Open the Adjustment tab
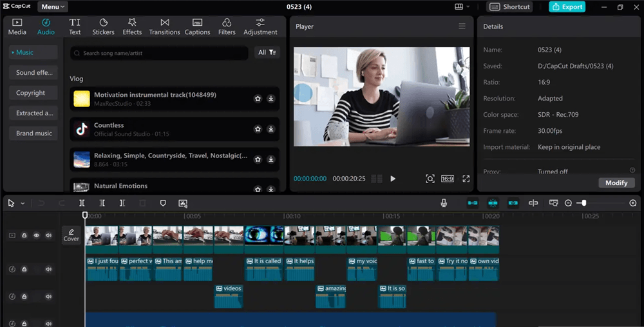Screen dimensions: 644x327 pyautogui.click(x=260, y=26)
